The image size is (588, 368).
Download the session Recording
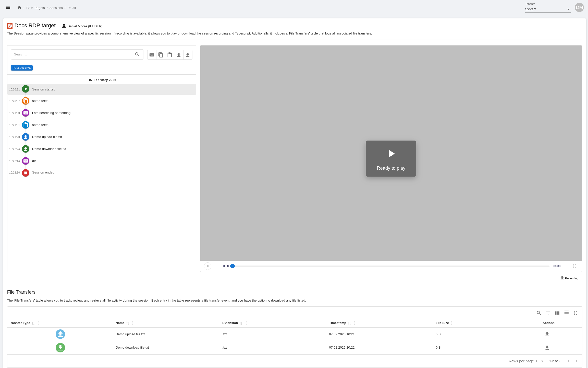[x=569, y=278]
